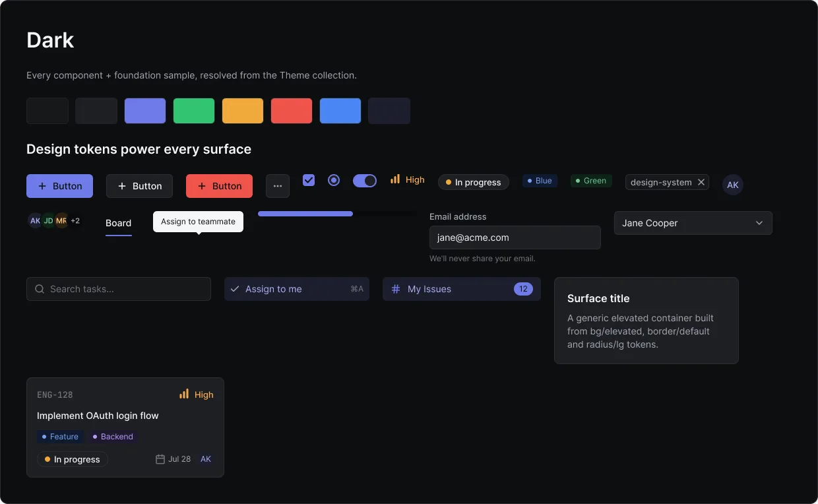Click the AK assignee avatar on issue card

pyautogui.click(x=206, y=459)
